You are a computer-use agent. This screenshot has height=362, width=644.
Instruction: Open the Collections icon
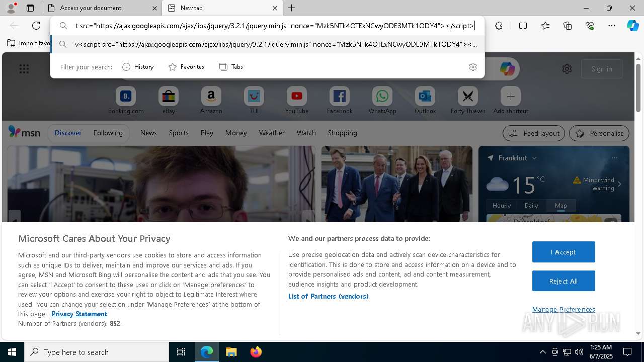[x=568, y=26]
